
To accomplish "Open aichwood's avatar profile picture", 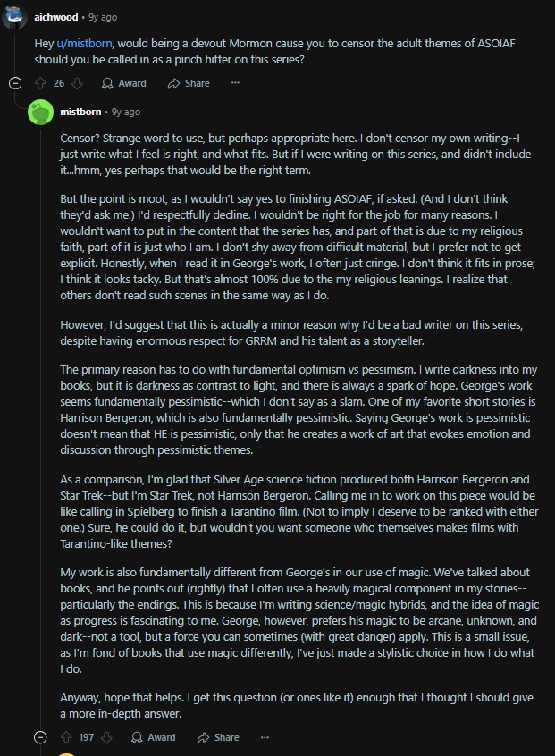I will (x=14, y=16).
